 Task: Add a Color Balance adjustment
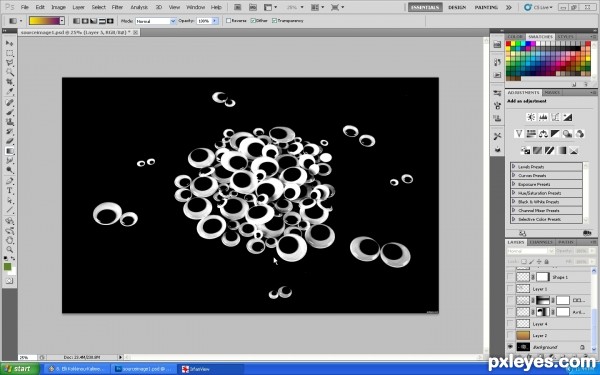[543, 134]
